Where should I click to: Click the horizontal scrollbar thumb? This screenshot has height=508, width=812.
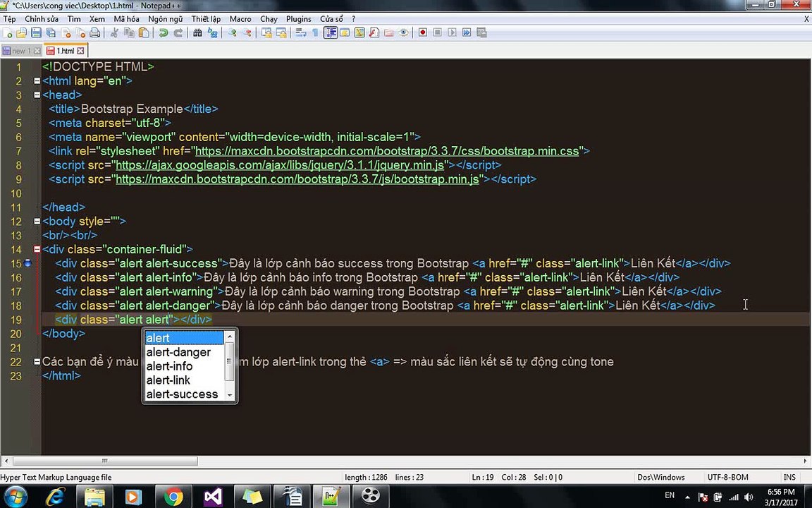coord(105,461)
